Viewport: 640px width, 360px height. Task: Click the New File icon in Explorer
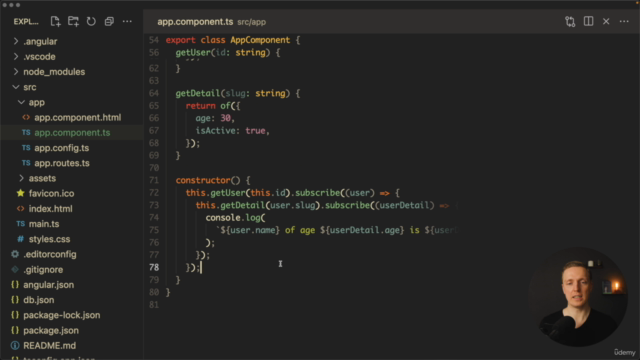(55, 21)
